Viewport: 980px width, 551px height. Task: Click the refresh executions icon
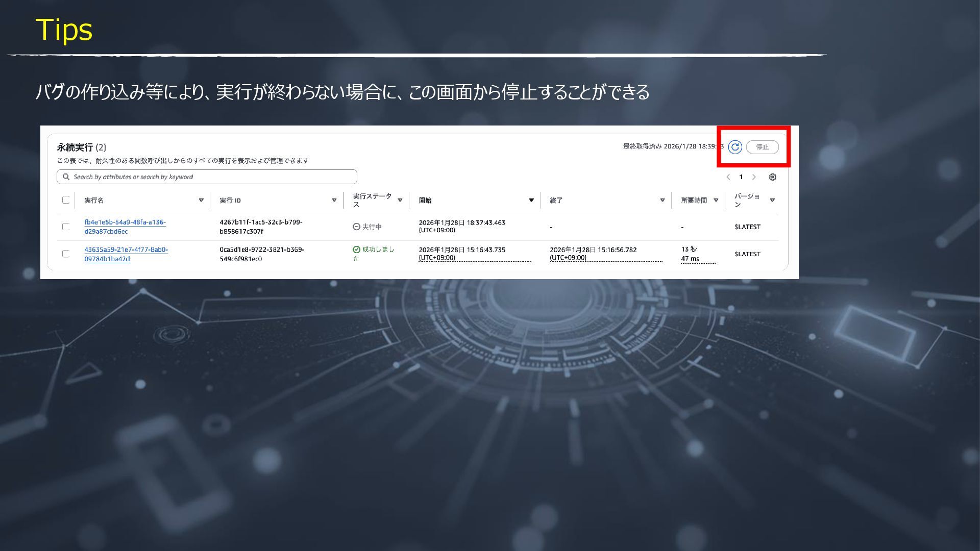click(734, 147)
